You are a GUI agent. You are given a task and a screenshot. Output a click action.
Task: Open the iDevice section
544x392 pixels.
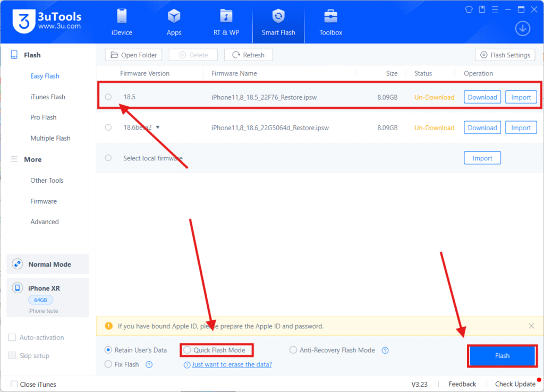122,22
